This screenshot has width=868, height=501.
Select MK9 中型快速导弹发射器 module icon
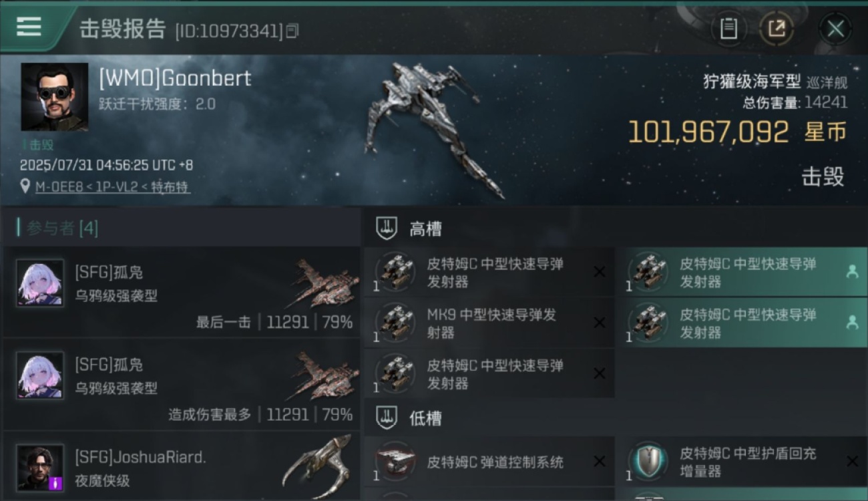395,323
